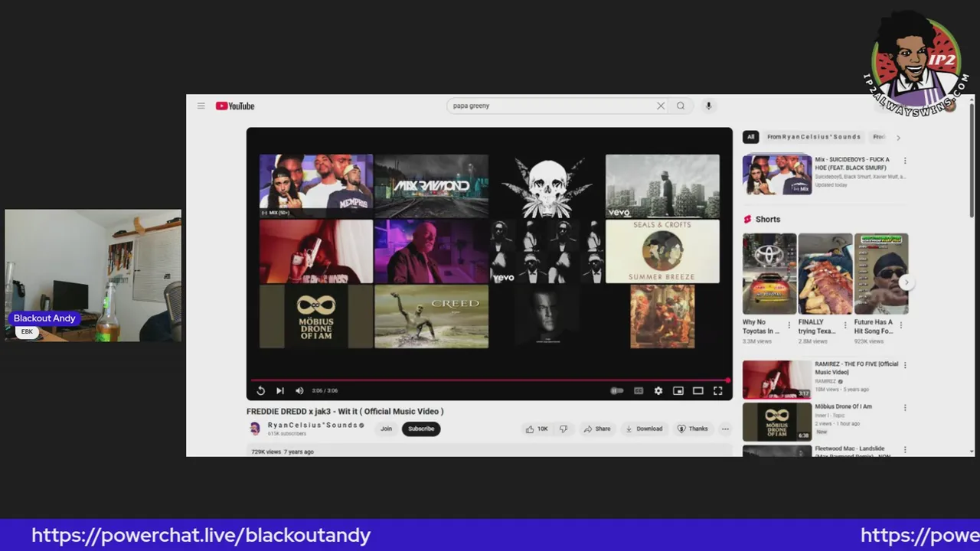Open options for sidebar 'Möbius Drone Of I Am'
980x551 pixels.
[904, 407]
